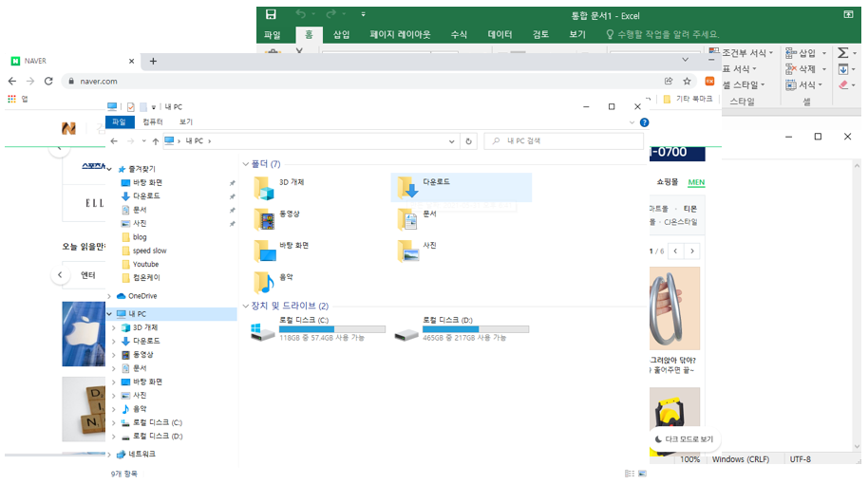Click 다크 모드로 보기 button on Naver
Screen dimensions: 868x484
(x=684, y=438)
